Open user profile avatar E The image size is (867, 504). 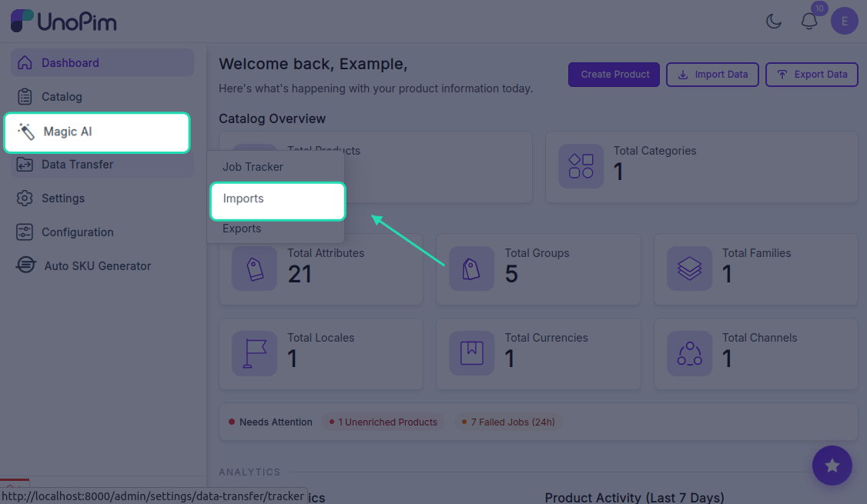(x=845, y=22)
